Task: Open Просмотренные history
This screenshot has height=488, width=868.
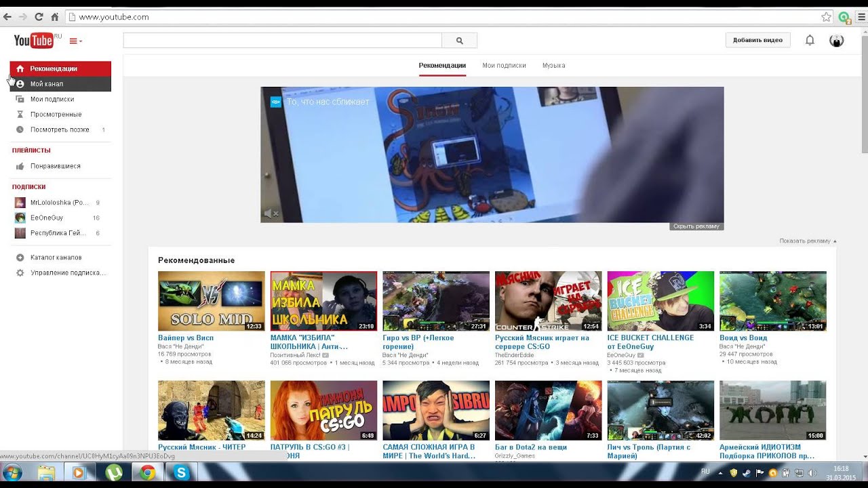Action: 56,115
